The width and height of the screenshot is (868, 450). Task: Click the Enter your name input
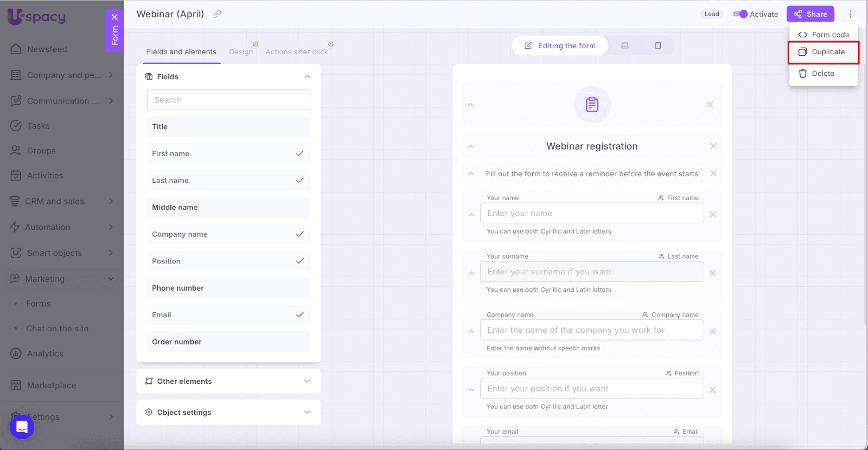592,213
